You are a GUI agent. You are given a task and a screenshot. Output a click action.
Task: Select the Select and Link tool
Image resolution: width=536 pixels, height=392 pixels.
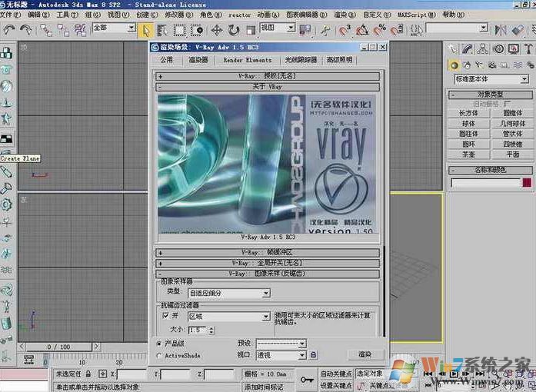click(46, 30)
